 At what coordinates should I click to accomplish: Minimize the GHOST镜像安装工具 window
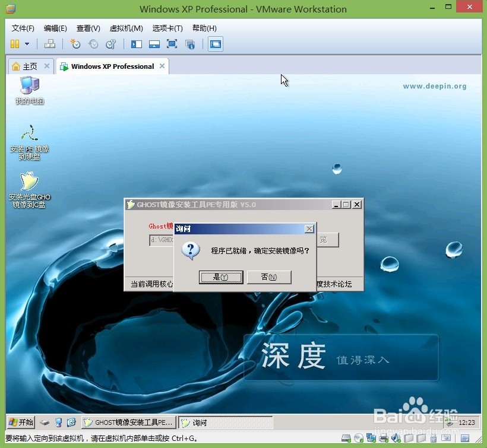336,205
